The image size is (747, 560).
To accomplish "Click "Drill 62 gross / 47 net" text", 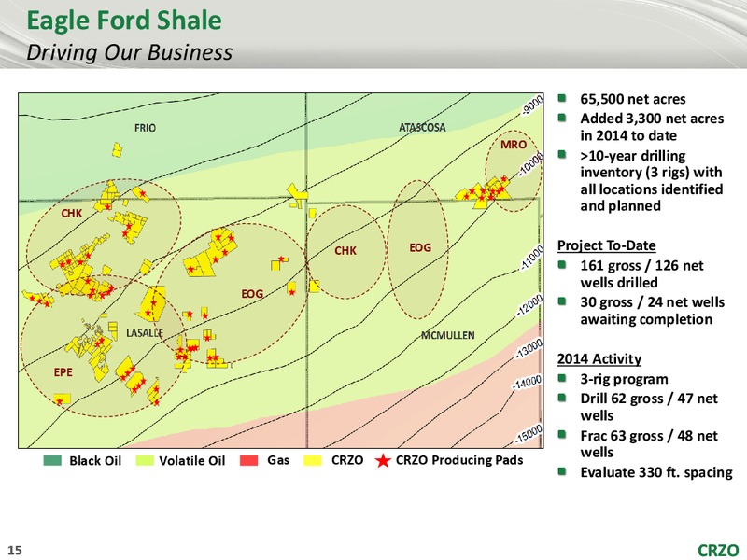I will (649, 399).
